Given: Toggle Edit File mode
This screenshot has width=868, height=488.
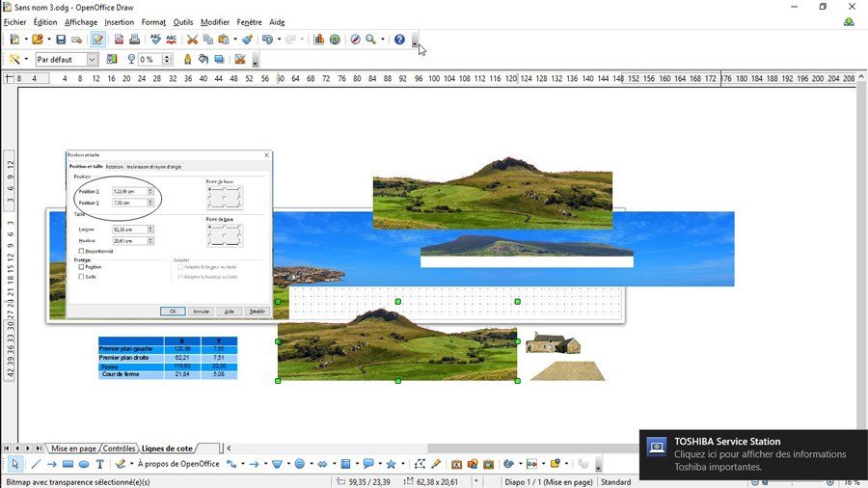Looking at the screenshot, I should point(97,40).
